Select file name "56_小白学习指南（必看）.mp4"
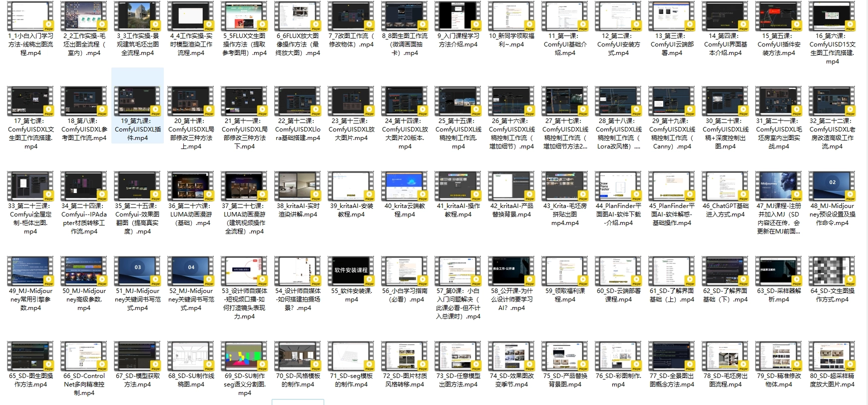Screen dimensions: 868x405 point(405,295)
